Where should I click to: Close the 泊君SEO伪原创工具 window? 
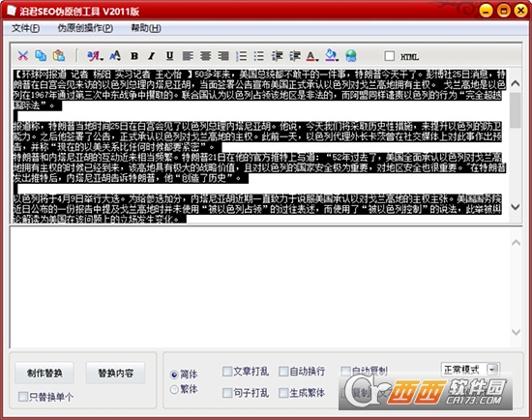point(520,11)
